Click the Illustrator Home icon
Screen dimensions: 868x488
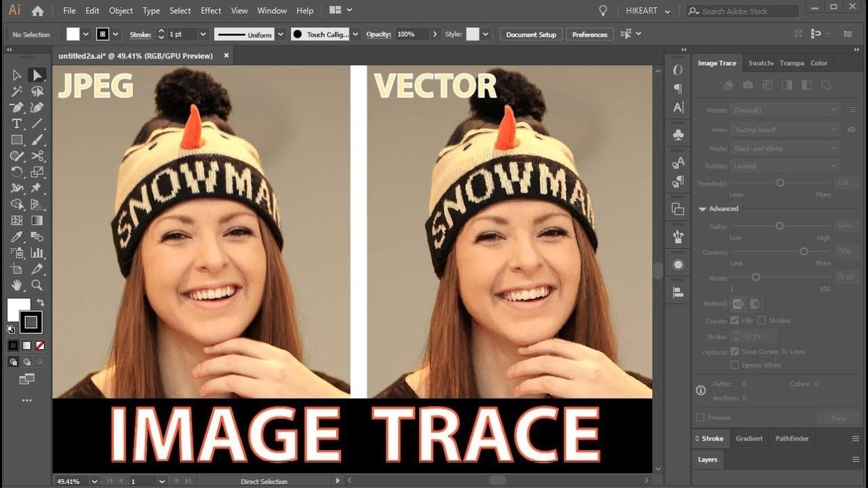point(38,11)
